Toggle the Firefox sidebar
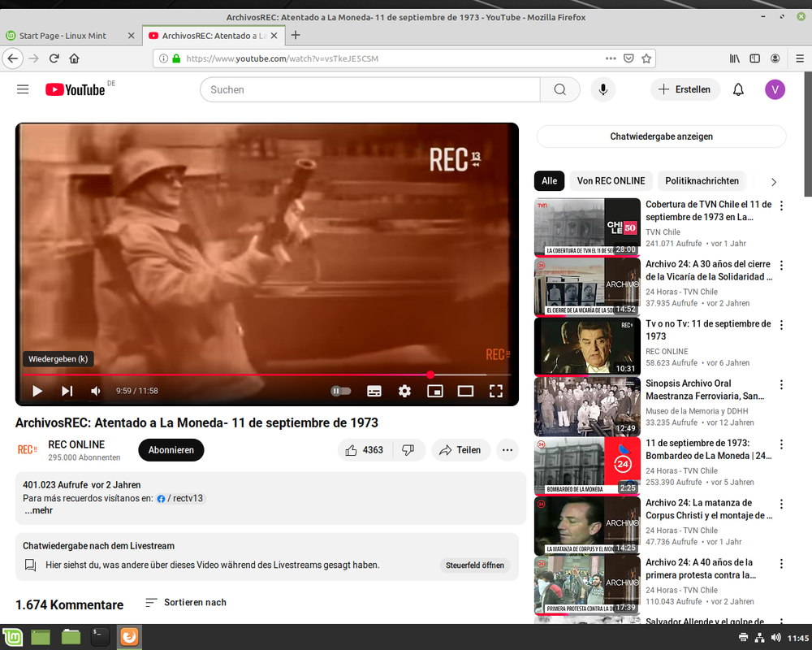Screen dimensions: 812x650 point(754,58)
